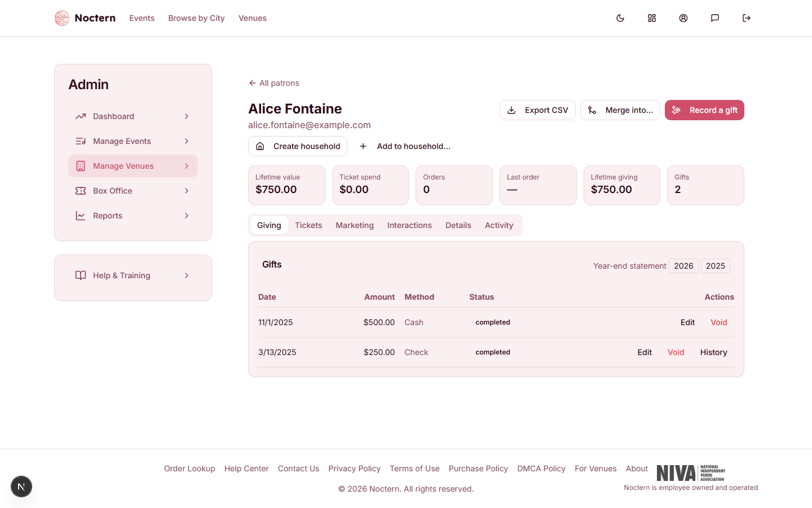Click the gift hand icon on Record a gift
Viewport: 812px width, 508px height.
pyautogui.click(x=676, y=110)
